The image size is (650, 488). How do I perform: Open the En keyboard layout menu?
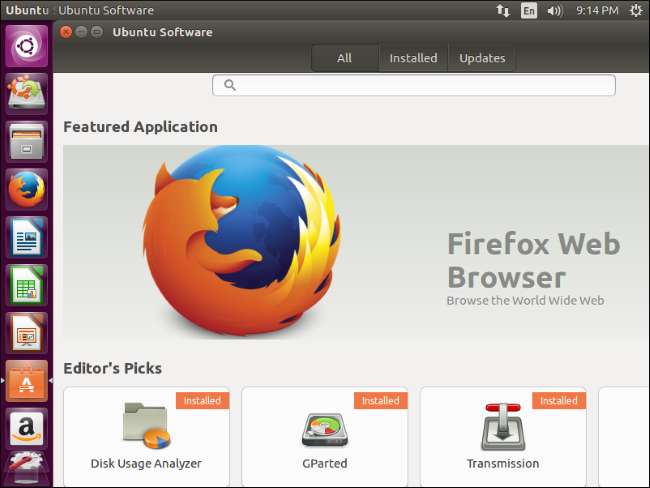[x=529, y=11]
